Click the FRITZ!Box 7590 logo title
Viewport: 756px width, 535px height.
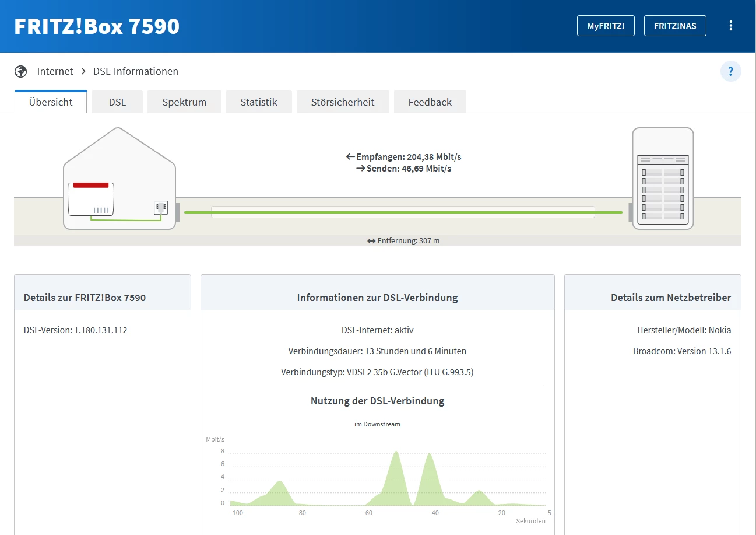(x=97, y=26)
